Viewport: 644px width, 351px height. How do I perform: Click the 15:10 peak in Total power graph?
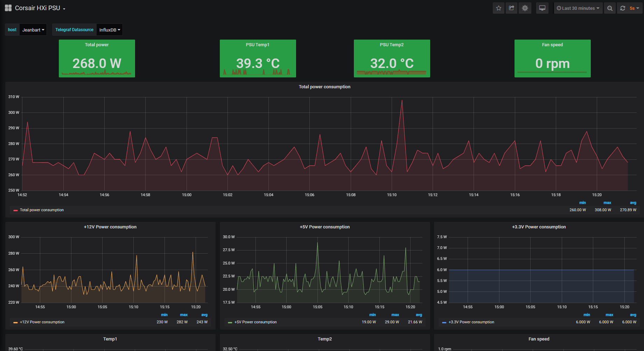[x=402, y=101]
